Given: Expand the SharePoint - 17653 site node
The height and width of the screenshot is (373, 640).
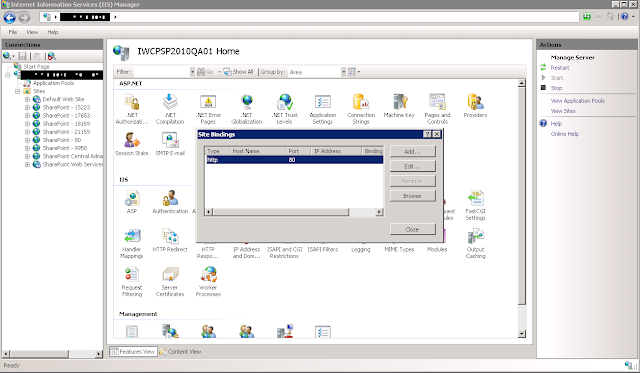Looking at the screenshot, I should pyautogui.click(x=27, y=115).
